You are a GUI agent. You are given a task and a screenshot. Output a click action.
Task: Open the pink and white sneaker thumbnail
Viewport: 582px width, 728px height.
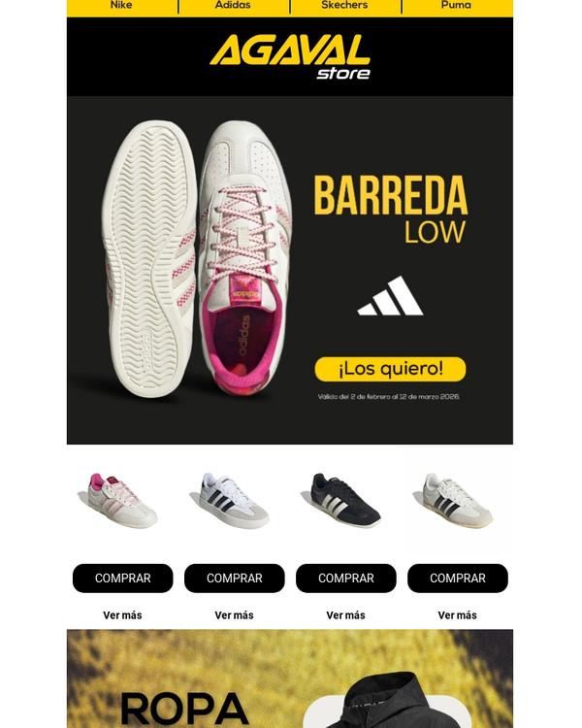122,501
